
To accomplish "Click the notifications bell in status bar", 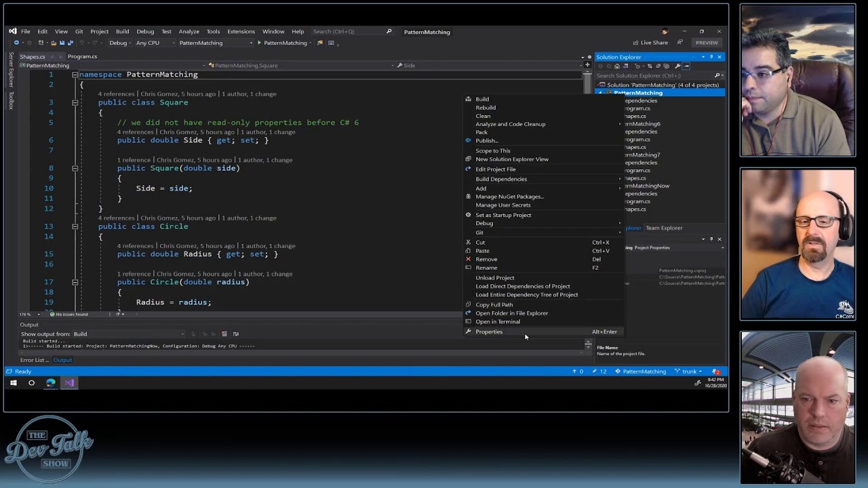I will [716, 371].
